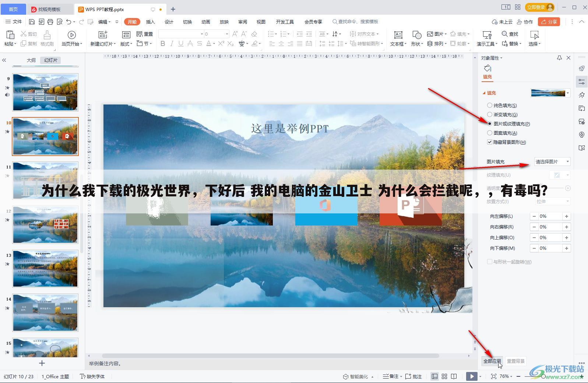
Task: Open the Insert ribbon tab
Action: click(151, 22)
